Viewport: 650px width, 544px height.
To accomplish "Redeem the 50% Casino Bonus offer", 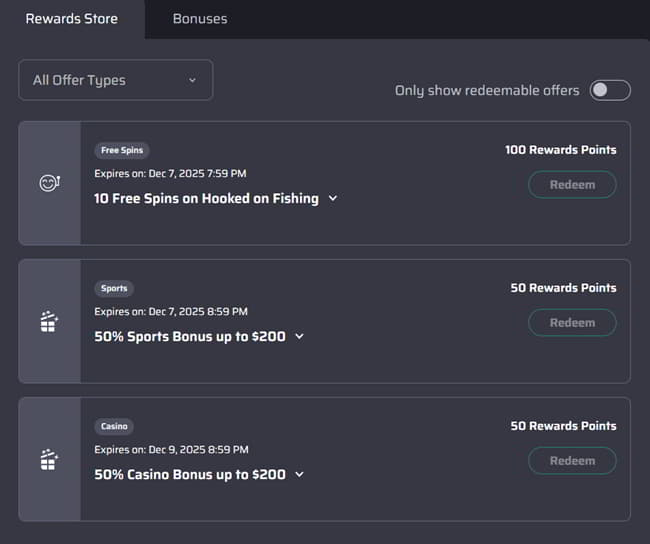I will pos(572,461).
